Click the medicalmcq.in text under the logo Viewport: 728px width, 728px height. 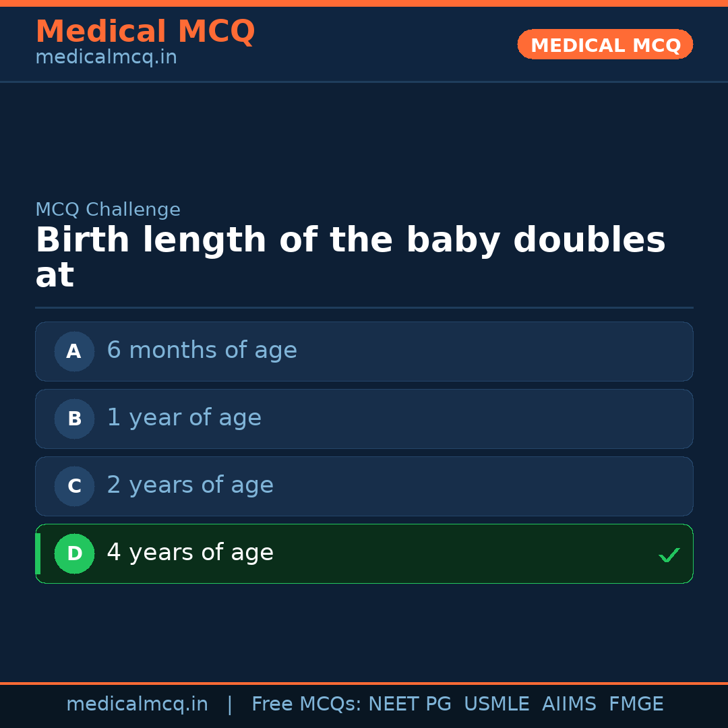106,57
